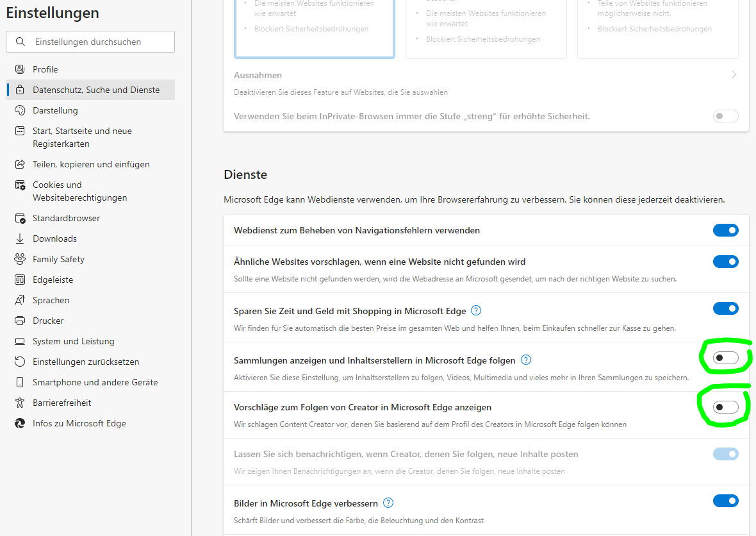Screen dimensions: 756x536
Task: Toggle InPrivate-Browsen Stufe streng switch
Action: coord(726,116)
